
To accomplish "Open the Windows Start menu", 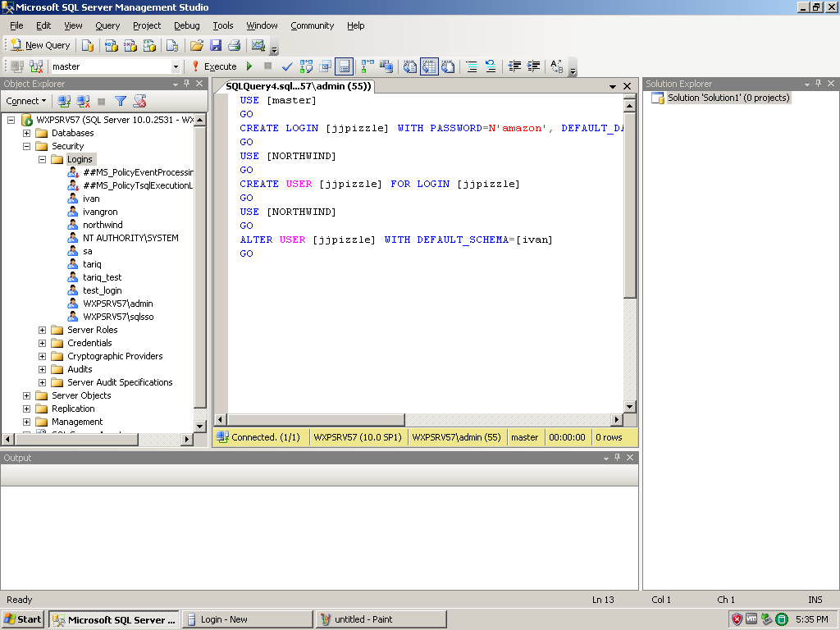I will (22, 619).
